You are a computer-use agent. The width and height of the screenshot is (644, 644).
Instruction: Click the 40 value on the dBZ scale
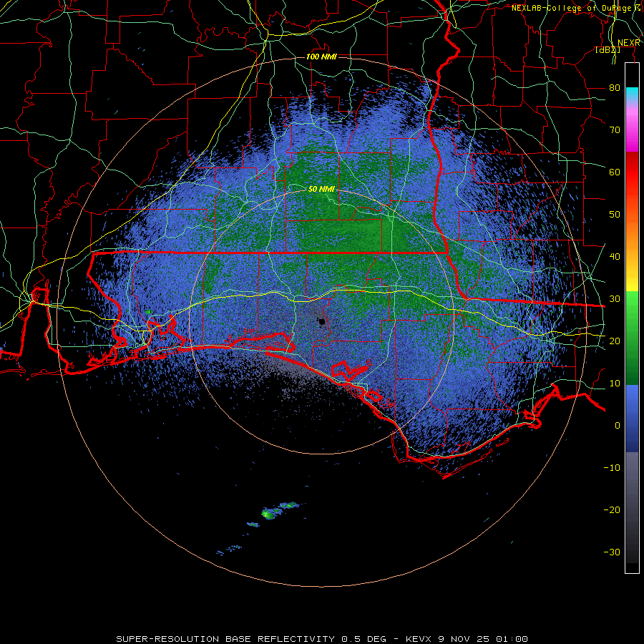(x=615, y=256)
